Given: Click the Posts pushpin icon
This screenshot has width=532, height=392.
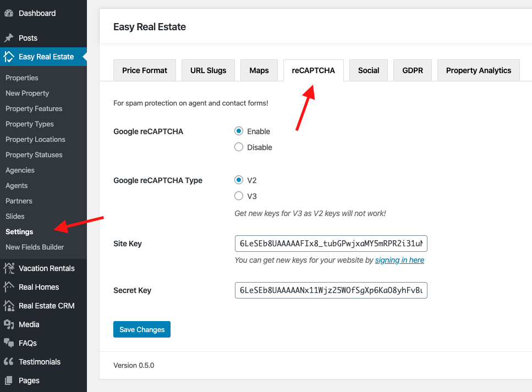Looking at the screenshot, I should click(x=9, y=37).
